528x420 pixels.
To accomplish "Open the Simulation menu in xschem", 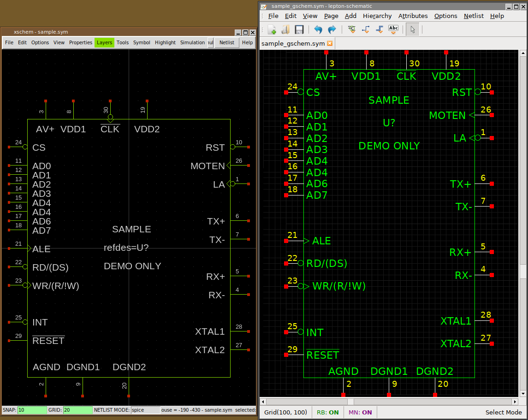I will tap(192, 42).
